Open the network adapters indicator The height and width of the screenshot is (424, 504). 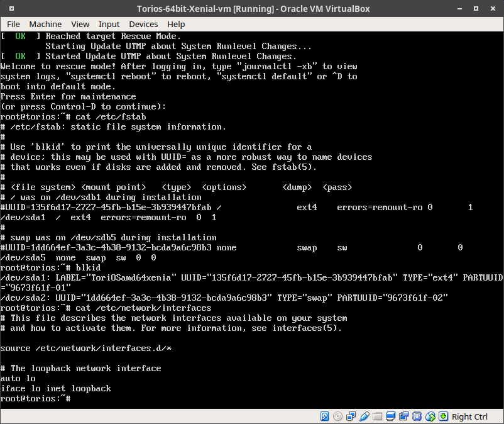(x=351, y=416)
